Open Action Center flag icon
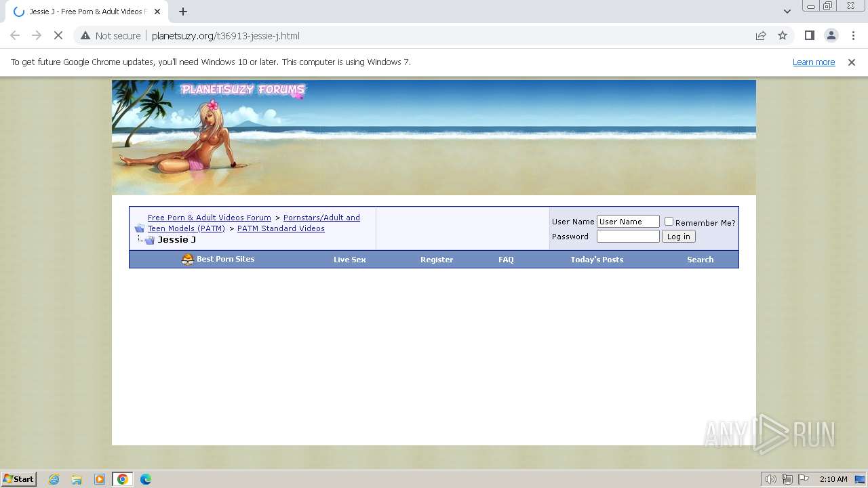 [x=804, y=479]
